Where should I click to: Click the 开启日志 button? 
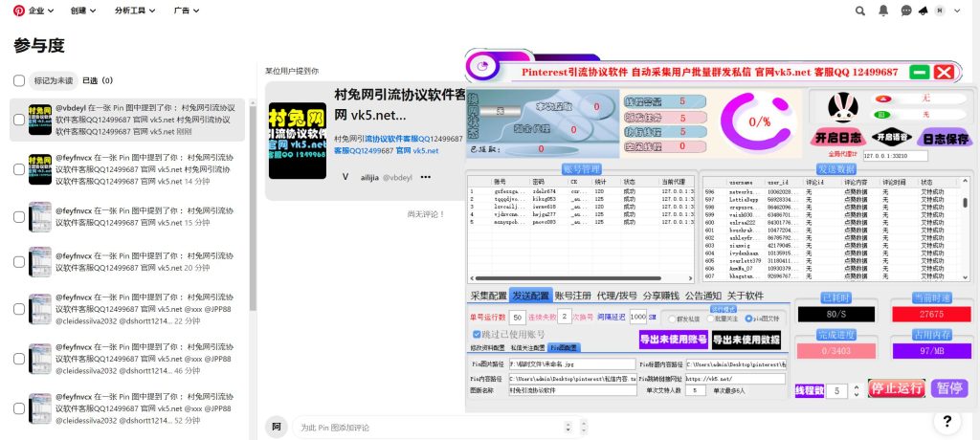(836, 138)
